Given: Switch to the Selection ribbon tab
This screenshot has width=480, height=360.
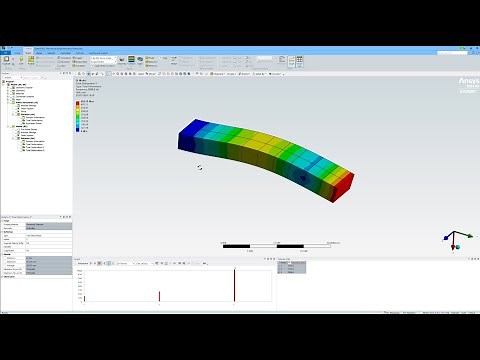Looking at the screenshot, I should [x=51, y=53].
